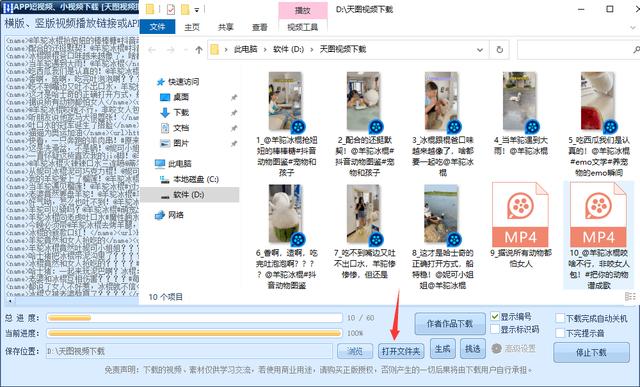Screen dimensions: 640x387
Task: Expand the breadcrumb chevron after 此电脑
Action: (x=265, y=50)
